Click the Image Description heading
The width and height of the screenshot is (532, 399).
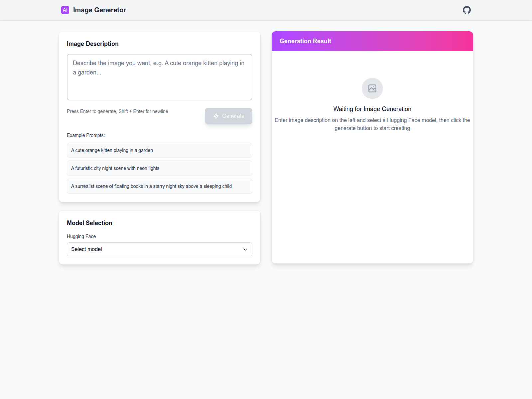[x=92, y=44]
